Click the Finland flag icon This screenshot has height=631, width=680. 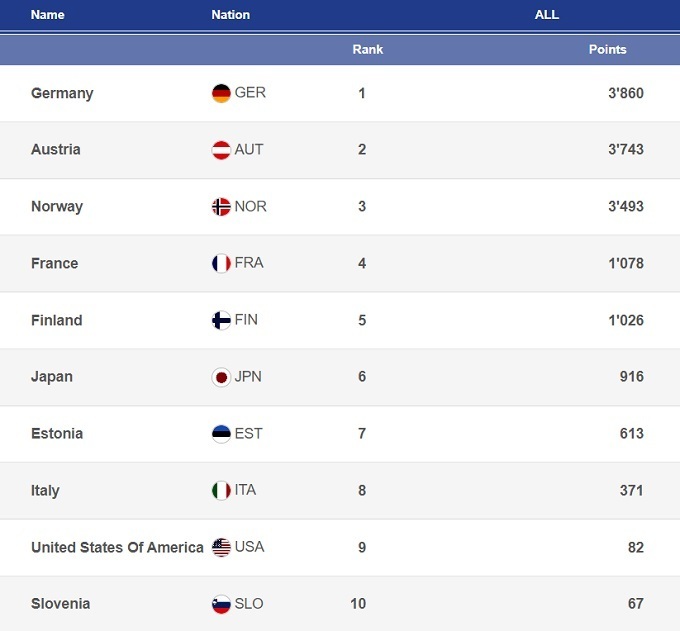(221, 320)
